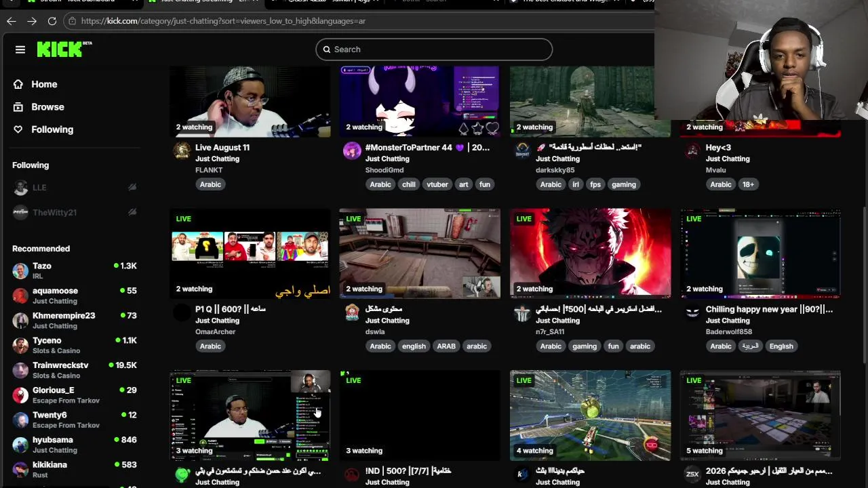Open the OmarArcher channel name

click(216, 332)
